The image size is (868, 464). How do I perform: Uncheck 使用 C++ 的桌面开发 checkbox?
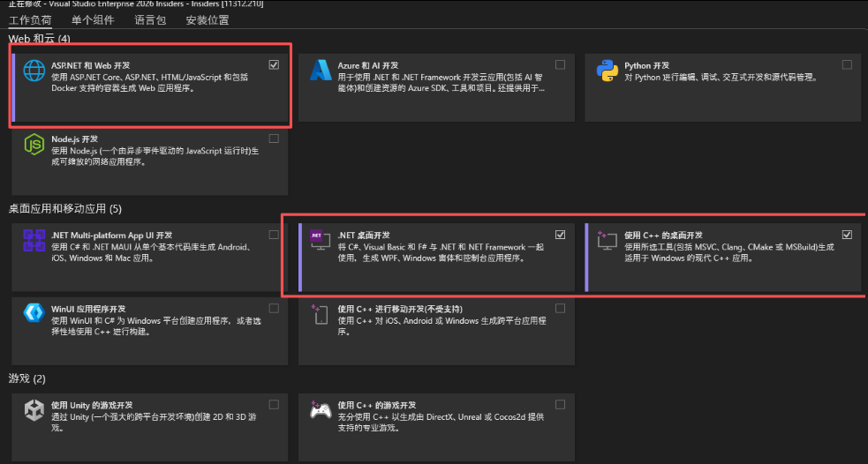pyautogui.click(x=847, y=235)
